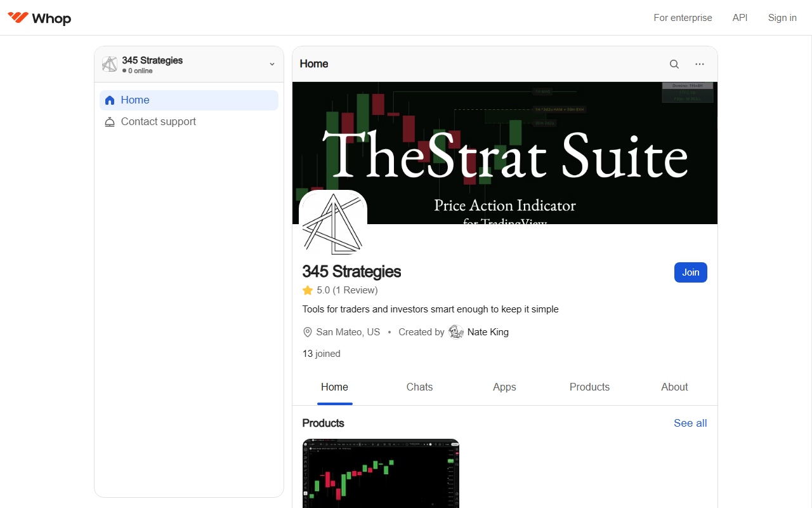
Task: Expand the 345 Strategies dropdown chevron
Action: click(x=272, y=64)
